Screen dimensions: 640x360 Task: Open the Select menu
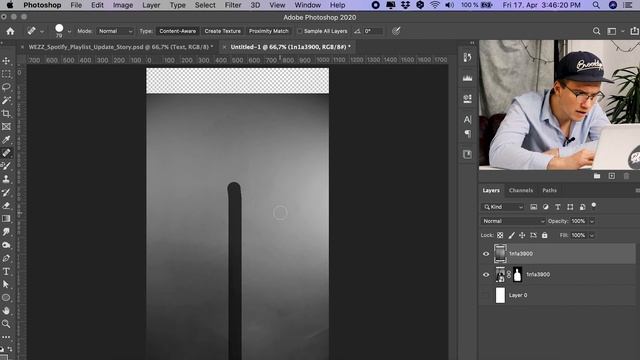coord(205,5)
